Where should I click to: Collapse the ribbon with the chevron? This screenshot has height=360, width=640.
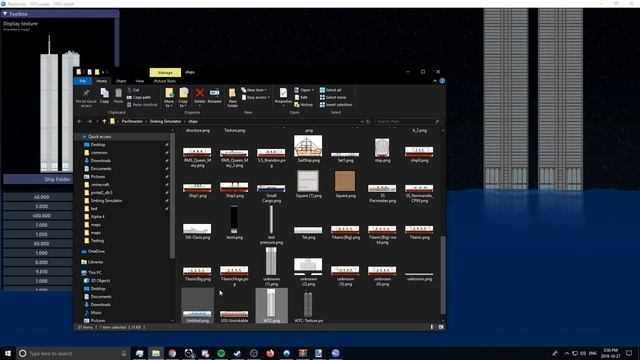coord(435,81)
